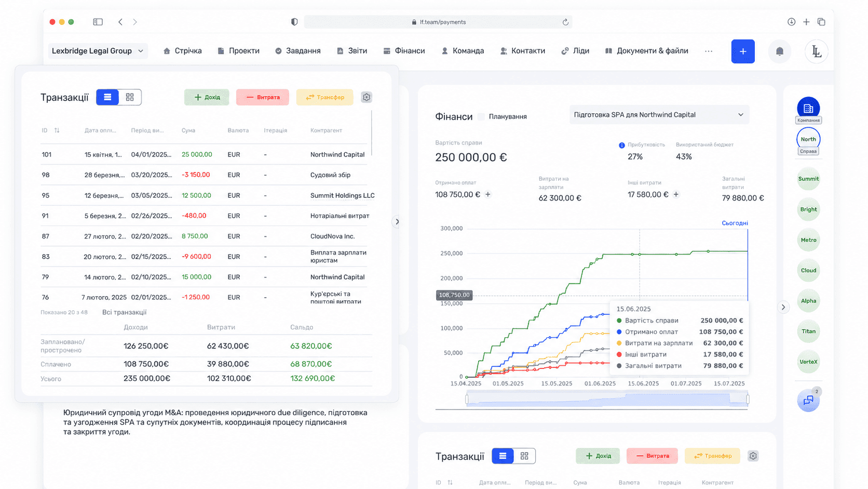Screen dimensions: 868x489
Task: Expand the Lexbridge Legal Group workspace dropdown
Action: click(x=98, y=51)
